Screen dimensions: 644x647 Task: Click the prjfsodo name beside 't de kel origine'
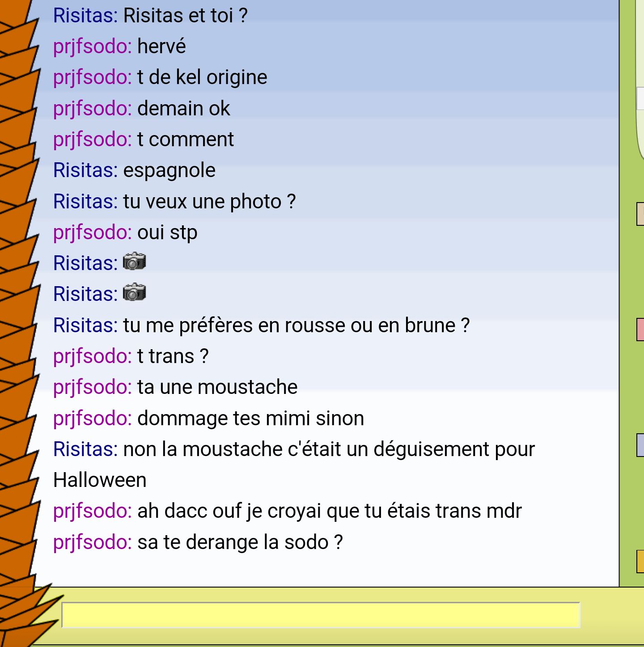tap(93, 77)
